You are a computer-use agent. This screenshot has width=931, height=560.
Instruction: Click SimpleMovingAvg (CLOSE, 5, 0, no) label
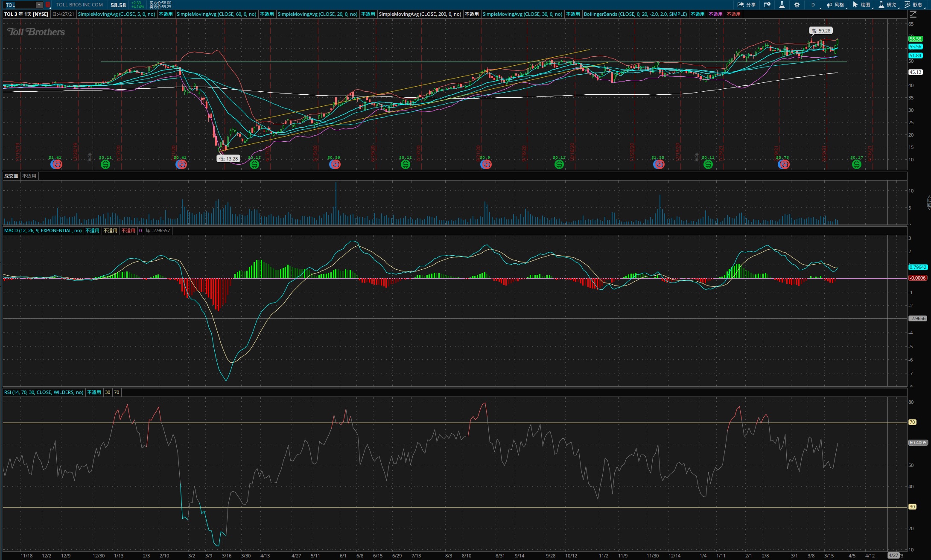point(117,14)
